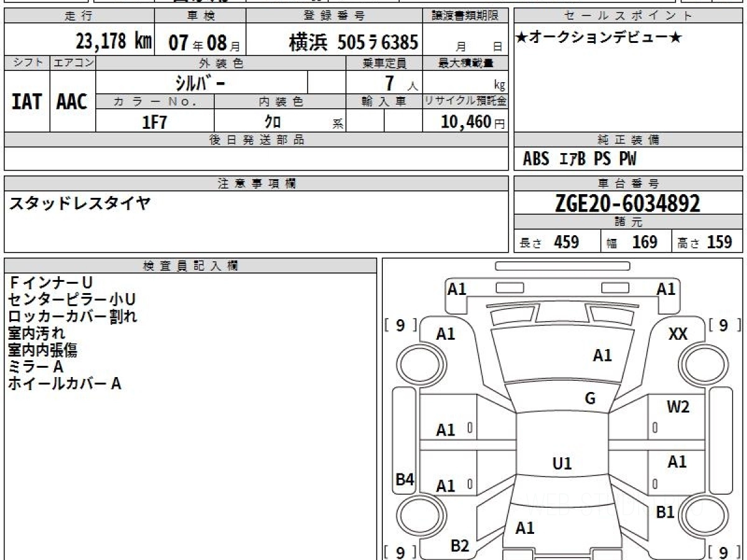Click the length value 459

[x=566, y=242]
